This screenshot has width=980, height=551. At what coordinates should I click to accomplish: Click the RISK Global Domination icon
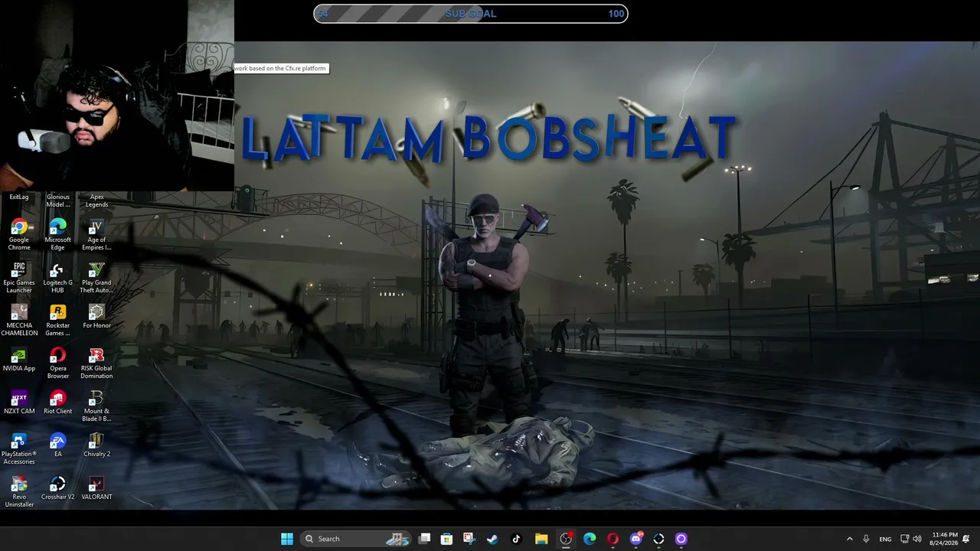click(96, 364)
